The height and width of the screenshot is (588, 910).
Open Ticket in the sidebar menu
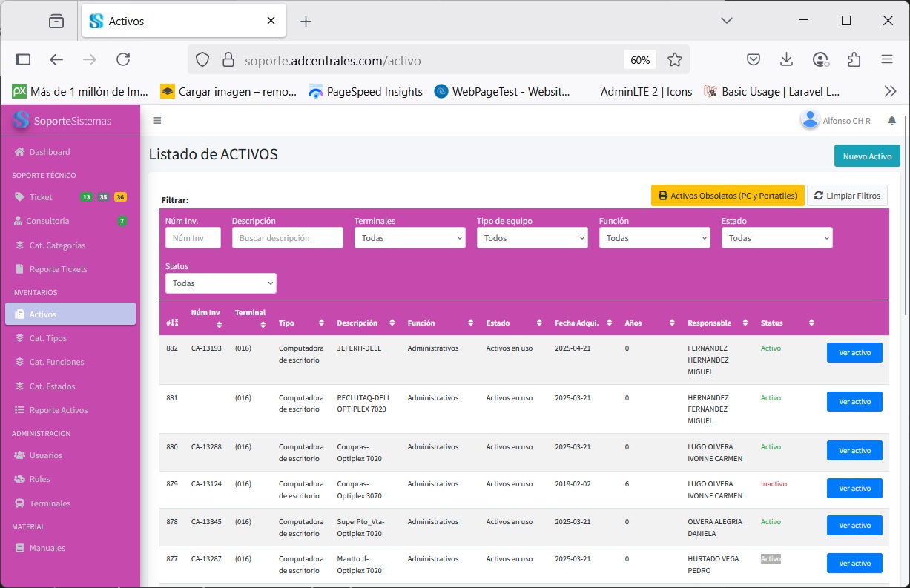click(41, 197)
